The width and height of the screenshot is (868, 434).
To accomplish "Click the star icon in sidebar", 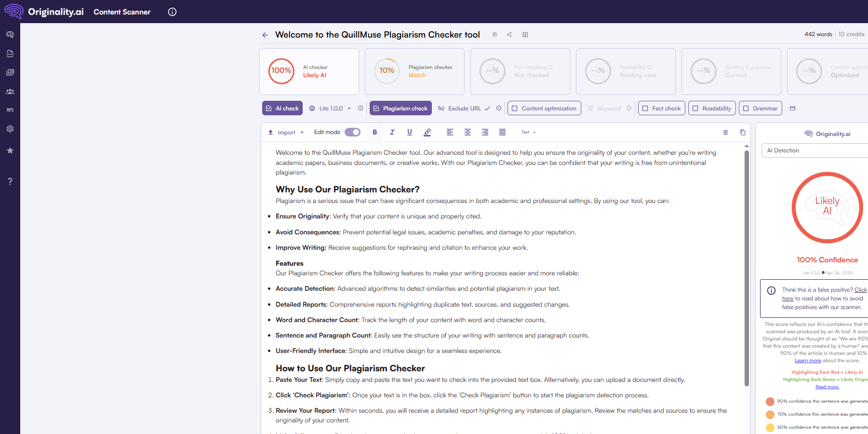I will [x=10, y=150].
